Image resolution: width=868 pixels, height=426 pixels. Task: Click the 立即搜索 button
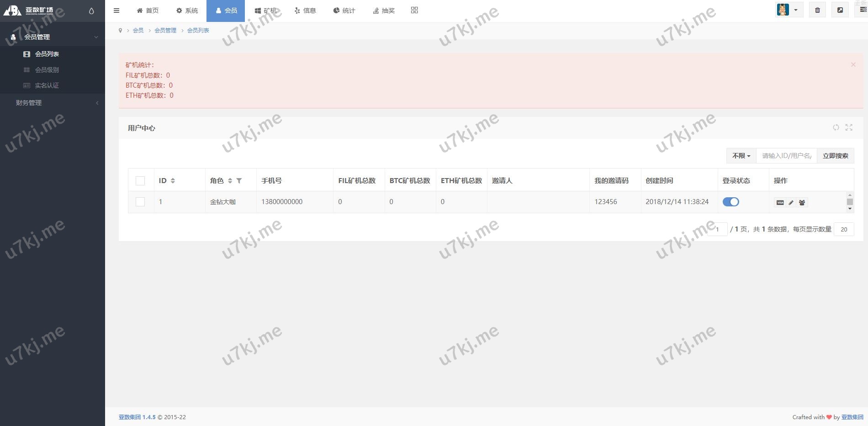click(x=835, y=156)
